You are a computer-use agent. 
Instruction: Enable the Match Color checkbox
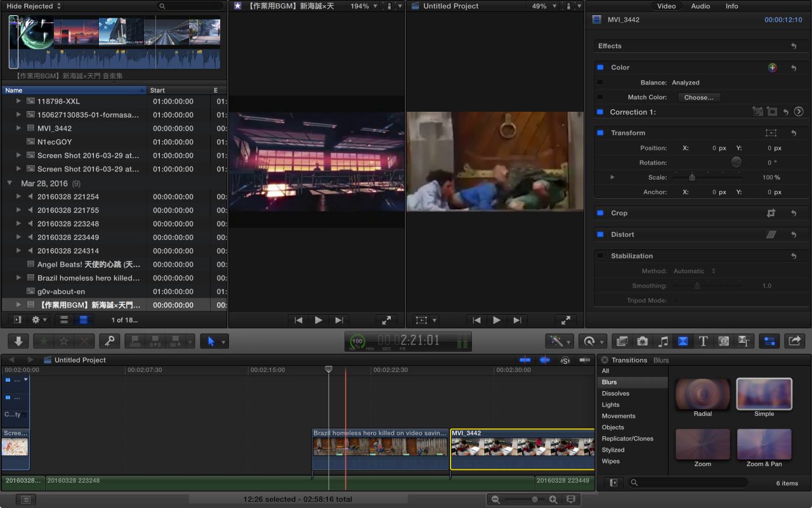(x=600, y=97)
